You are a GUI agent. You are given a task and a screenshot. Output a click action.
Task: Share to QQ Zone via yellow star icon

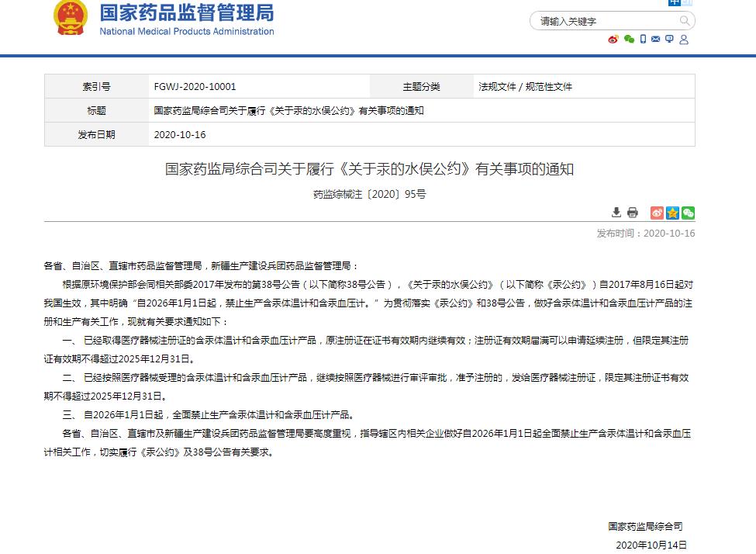(x=672, y=213)
